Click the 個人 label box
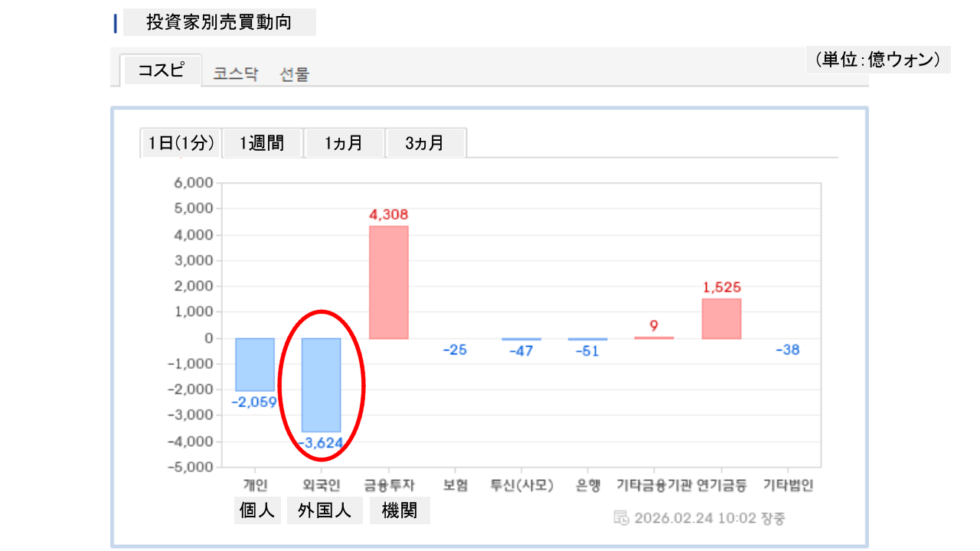This screenshot has width=980, height=551. tap(256, 510)
